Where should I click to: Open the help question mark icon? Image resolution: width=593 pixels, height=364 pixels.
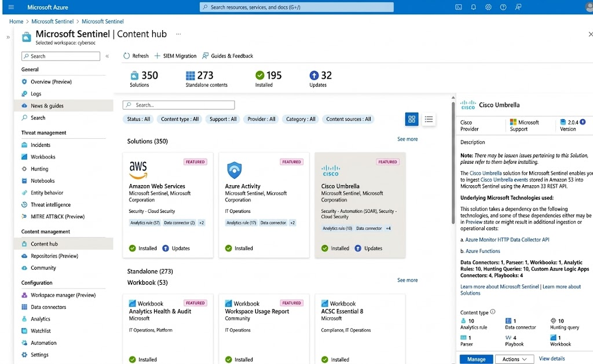pos(503,7)
